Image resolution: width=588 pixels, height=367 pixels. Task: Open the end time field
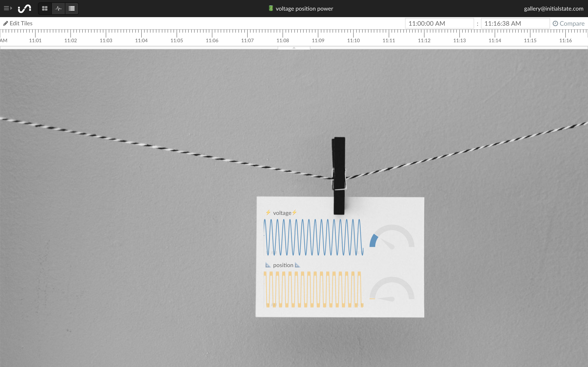tap(515, 23)
